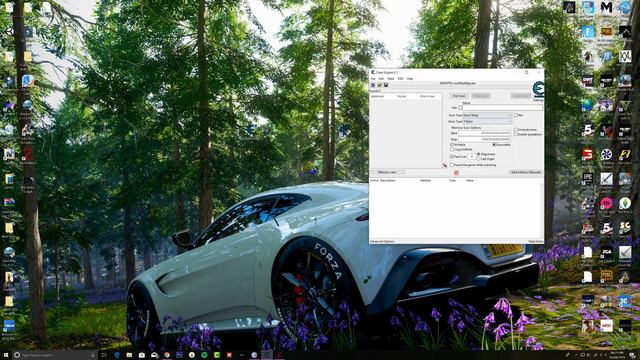
Task: Click the Undo Scan button
Action: pyautogui.click(x=520, y=96)
